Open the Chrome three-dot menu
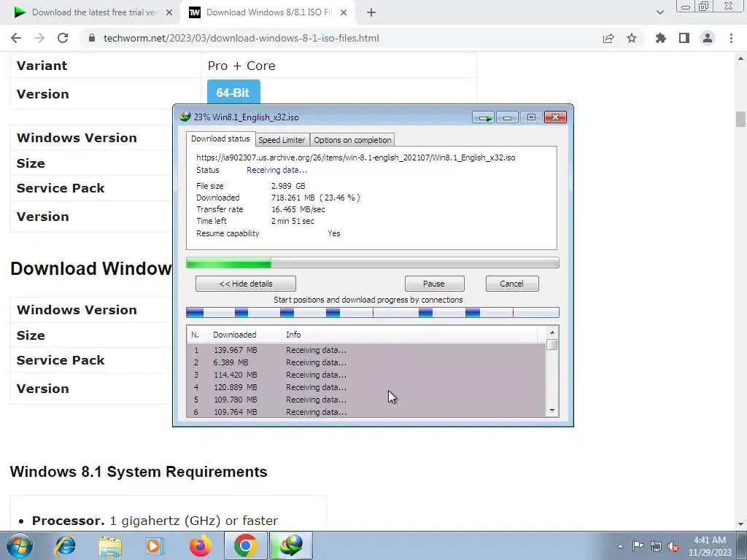This screenshot has height=560, width=747. (731, 38)
